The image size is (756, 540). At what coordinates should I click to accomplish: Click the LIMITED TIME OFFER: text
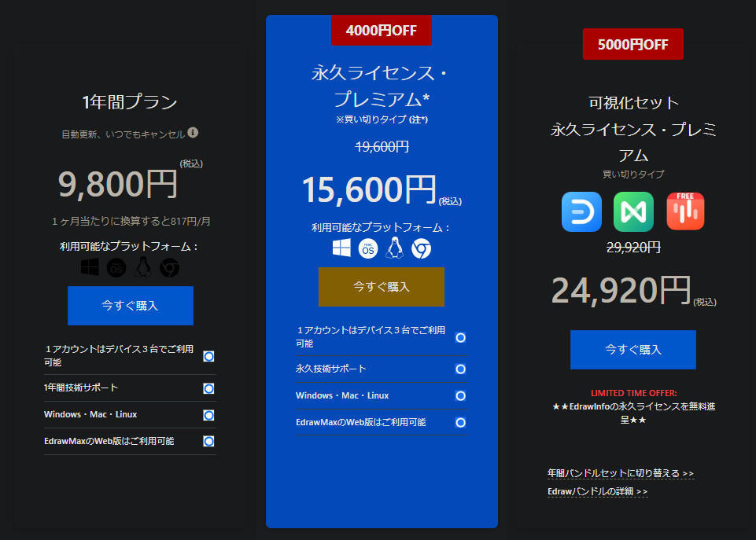pyautogui.click(x=633, y=393)
